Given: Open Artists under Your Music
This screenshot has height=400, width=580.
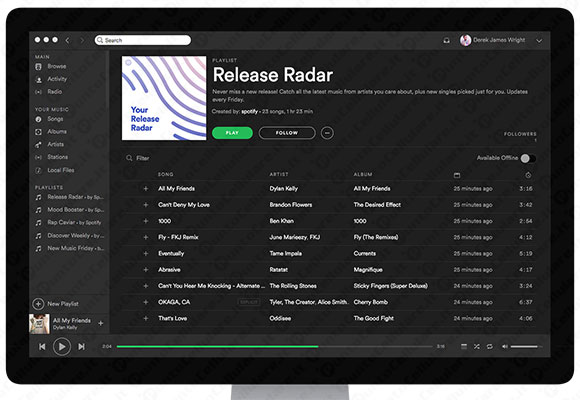Looking at the screenshot, I should 55,144.
